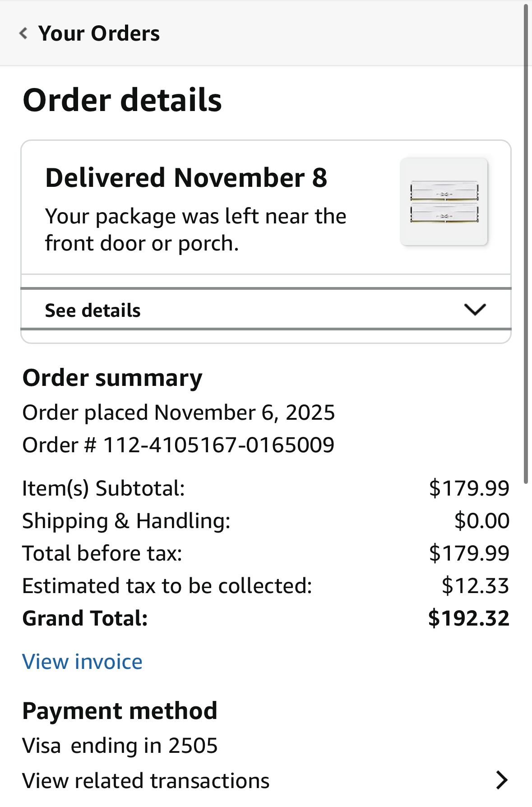
Task: Click the Order details page title
Action: tap(122, 100)
